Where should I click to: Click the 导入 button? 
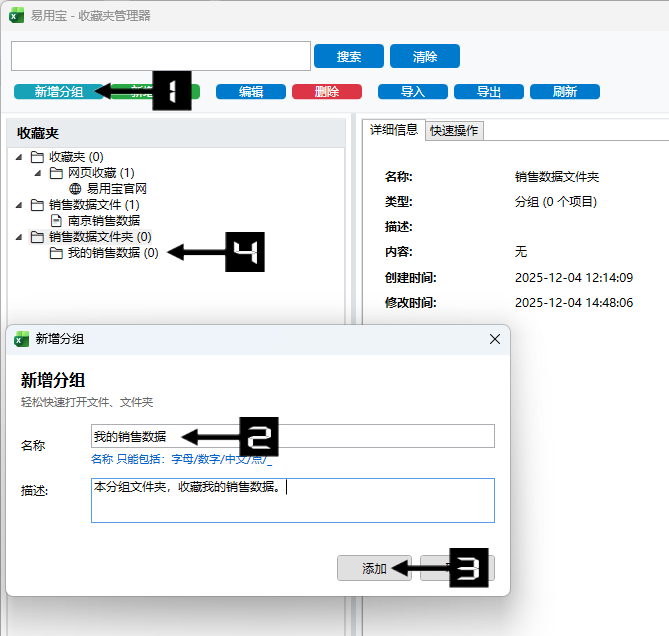pyautogui.click(x=412, y=92)
